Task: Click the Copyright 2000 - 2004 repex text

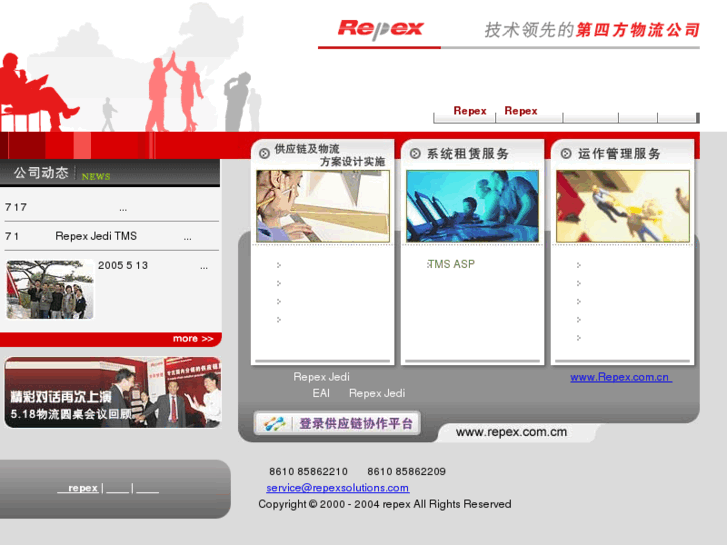Action: 385,504
